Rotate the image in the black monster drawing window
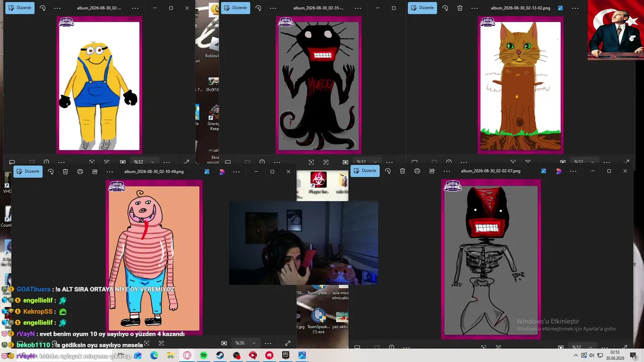The image size is (644, 362). pyautogui.click(x=258, y=8)
